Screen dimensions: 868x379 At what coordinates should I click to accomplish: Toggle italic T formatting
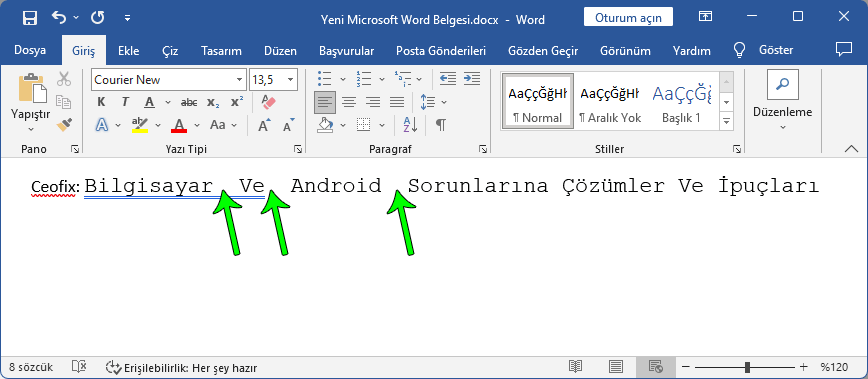tap(125, 102)
